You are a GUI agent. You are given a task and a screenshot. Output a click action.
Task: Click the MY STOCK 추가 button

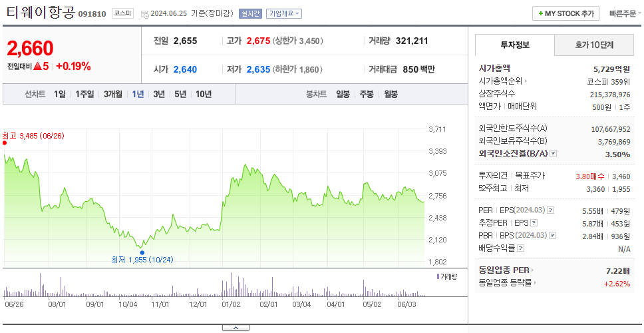click(566, 13)
